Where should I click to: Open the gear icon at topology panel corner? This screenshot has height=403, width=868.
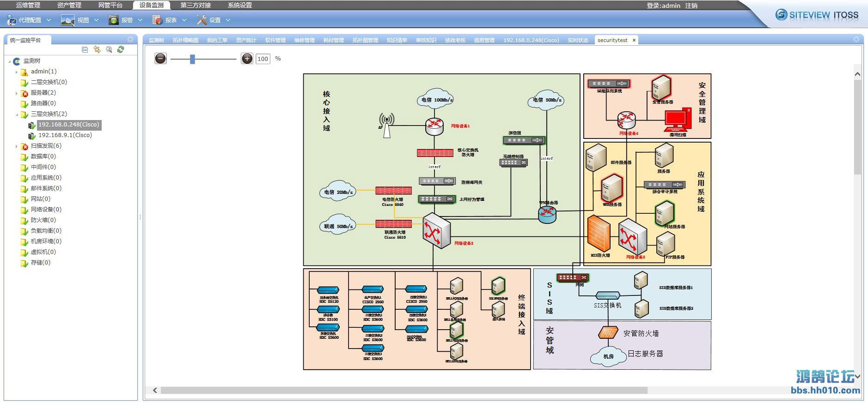click(x=856, y=39)
